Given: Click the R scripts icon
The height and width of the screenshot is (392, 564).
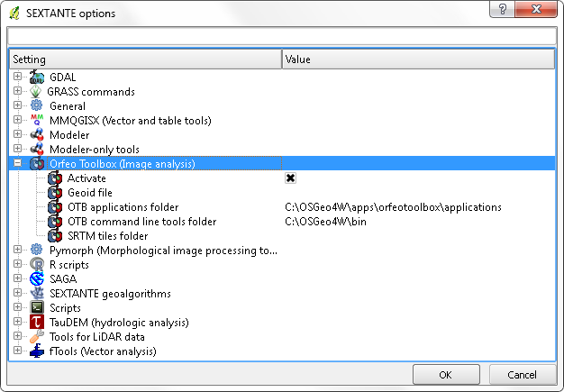Looking at the screenshot, I should (36, 264).
